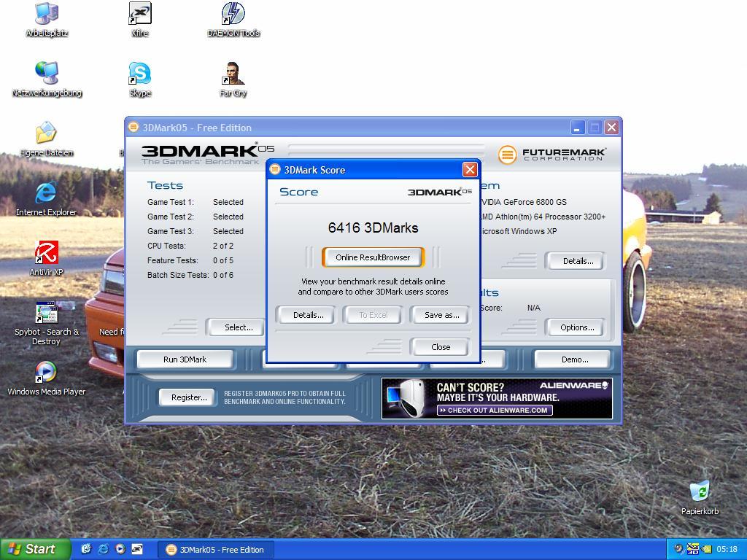Launch Windows Media Player from quick launch

(x=120, y=550)
